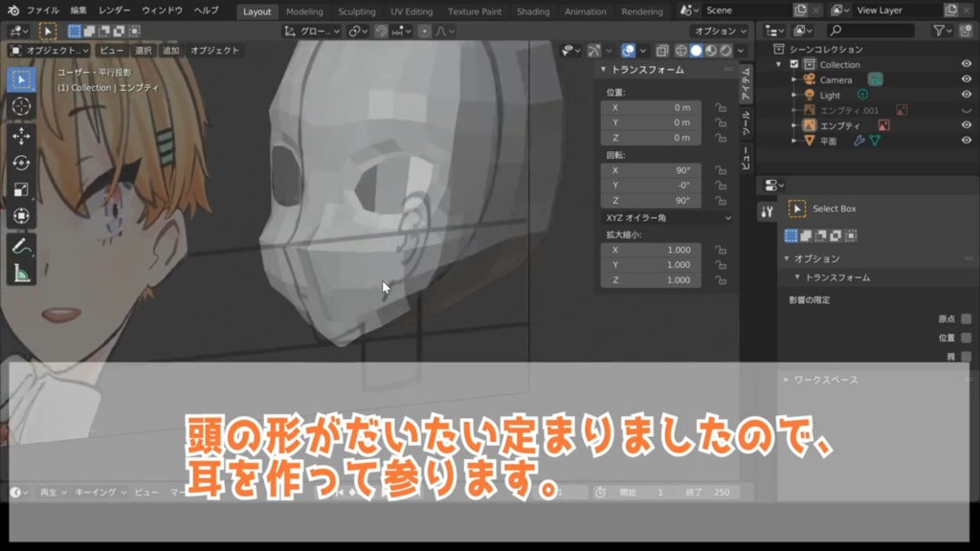Toggle visibility of the Light object
980x551 pixels.
(x=967, y=95)
